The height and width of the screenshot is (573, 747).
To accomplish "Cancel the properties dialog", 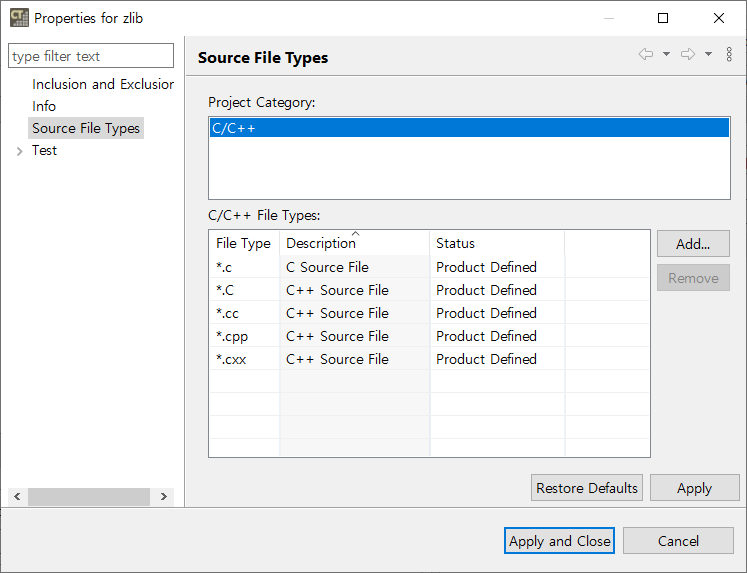I will 678,541.
